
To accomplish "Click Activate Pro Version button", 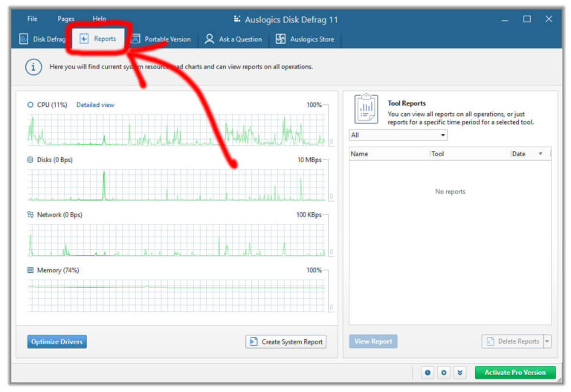I will pyautogui.click(x=515, y=373).
